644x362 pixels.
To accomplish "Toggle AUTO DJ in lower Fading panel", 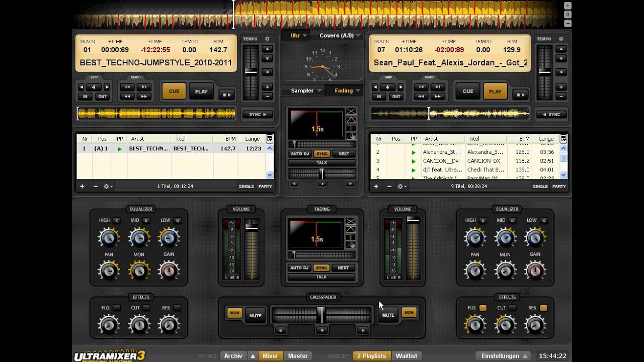I will 299,268.
